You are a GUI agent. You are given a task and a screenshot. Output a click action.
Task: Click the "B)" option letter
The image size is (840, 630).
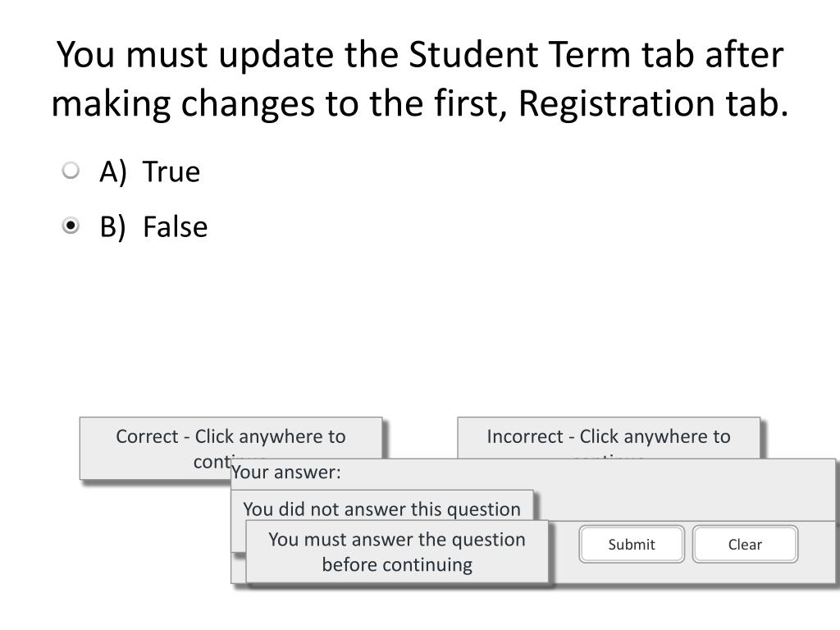coord(113,226)
